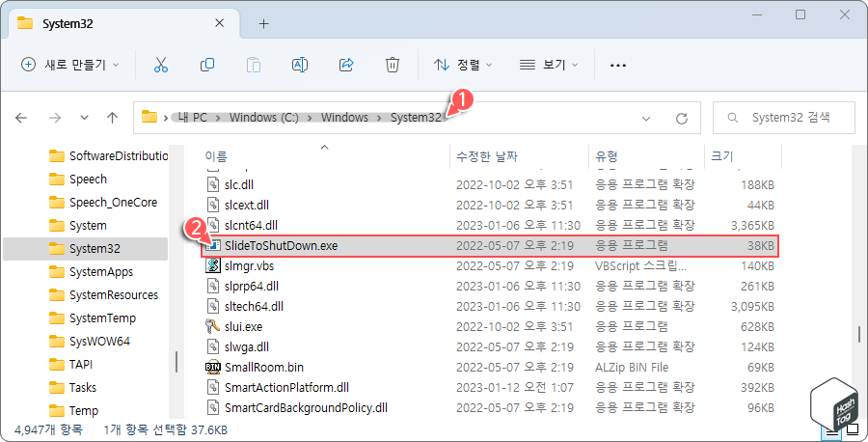Refresh the current folder view
The image size is (868, 442).
[682, 118]
